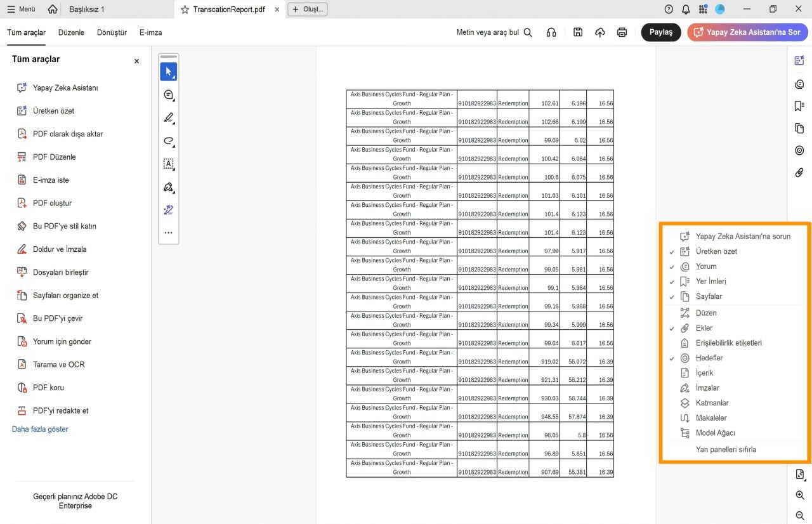Close the Tüm araçlar side panel
The height and width of the screenshot is (524, 812).
[136, 62]
